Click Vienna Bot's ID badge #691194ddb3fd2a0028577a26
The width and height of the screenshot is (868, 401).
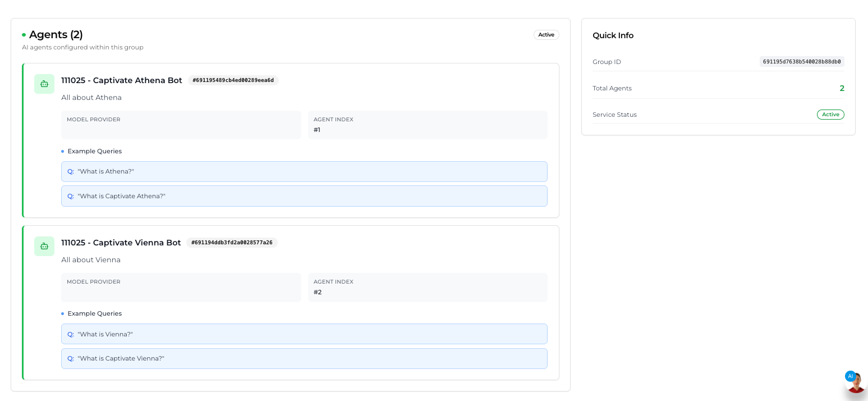(x=232, y=243)
